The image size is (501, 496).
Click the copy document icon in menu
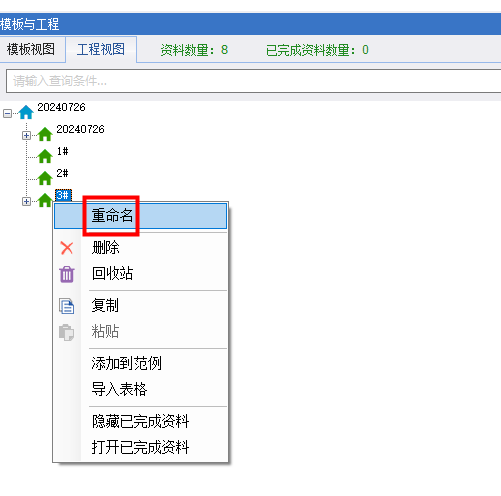pyautogui.click(x=67, y=306)
